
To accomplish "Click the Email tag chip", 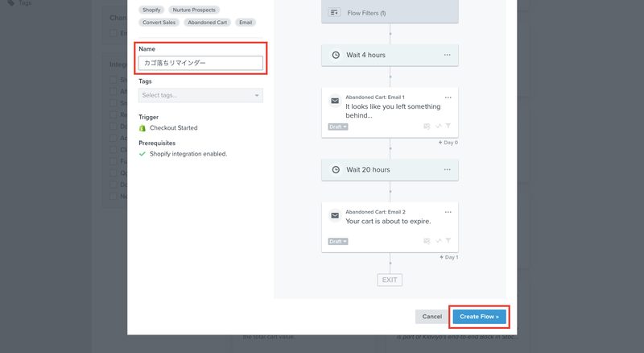I will [246, 23].
